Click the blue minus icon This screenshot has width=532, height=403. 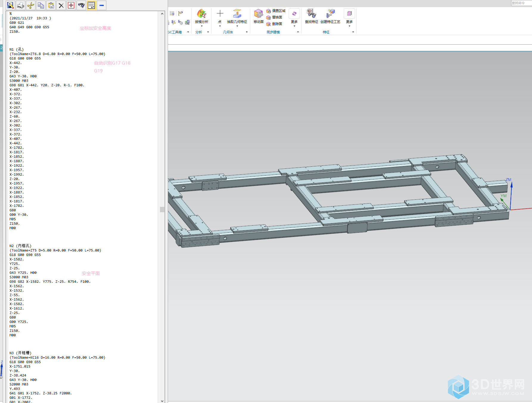click(x=102, y=5)
